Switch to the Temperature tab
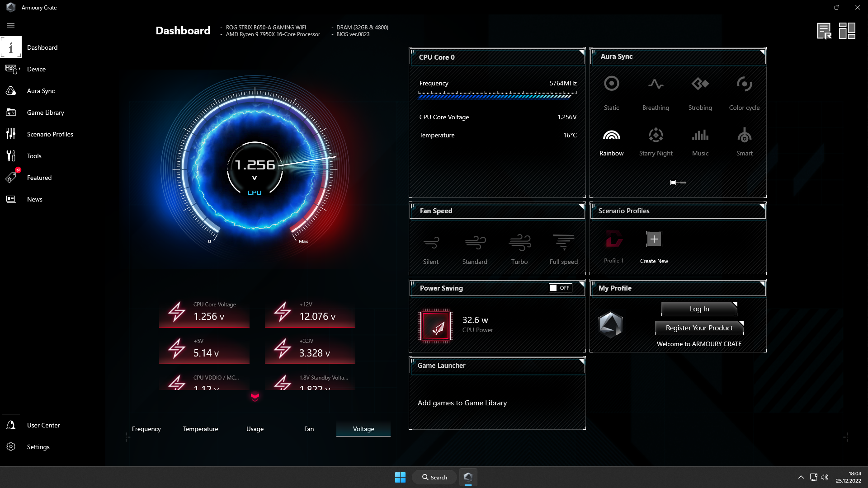Screen dimensions: 868x488 click(200, 429)
